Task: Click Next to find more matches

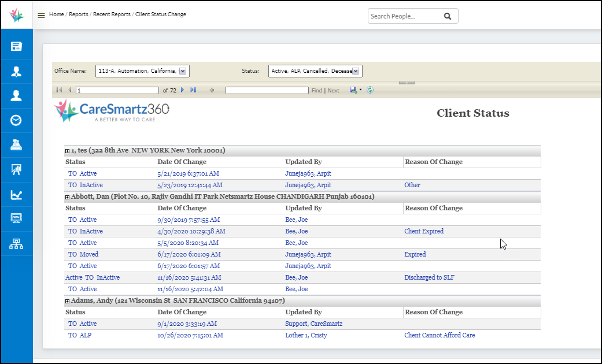Action: [x=333, y=90]
